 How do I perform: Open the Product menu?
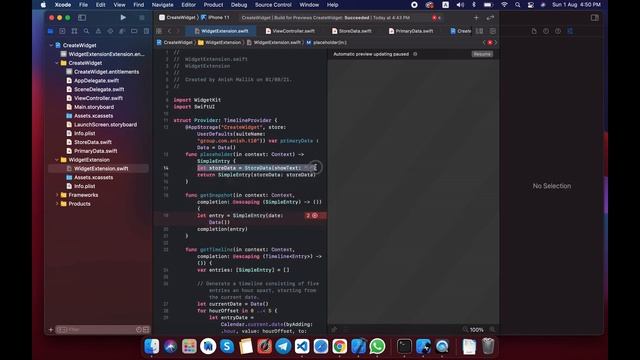[213, 5]
